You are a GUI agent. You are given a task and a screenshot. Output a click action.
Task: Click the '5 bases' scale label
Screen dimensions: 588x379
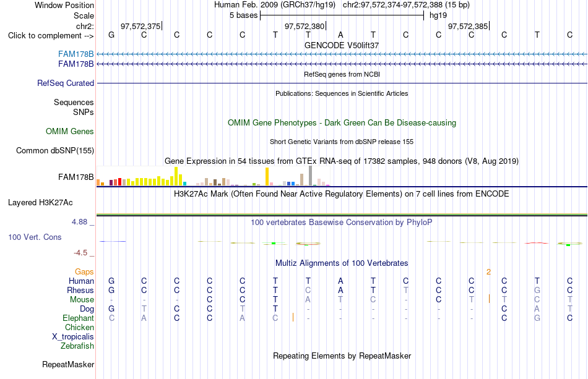pyautogui.click(x=243, y=15)
